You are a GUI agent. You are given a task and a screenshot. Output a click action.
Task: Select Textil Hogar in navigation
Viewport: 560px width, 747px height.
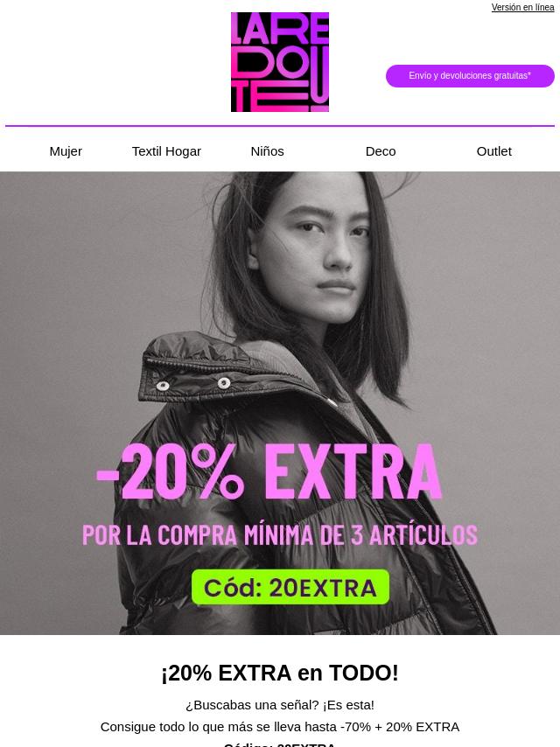tap(166, 151)
